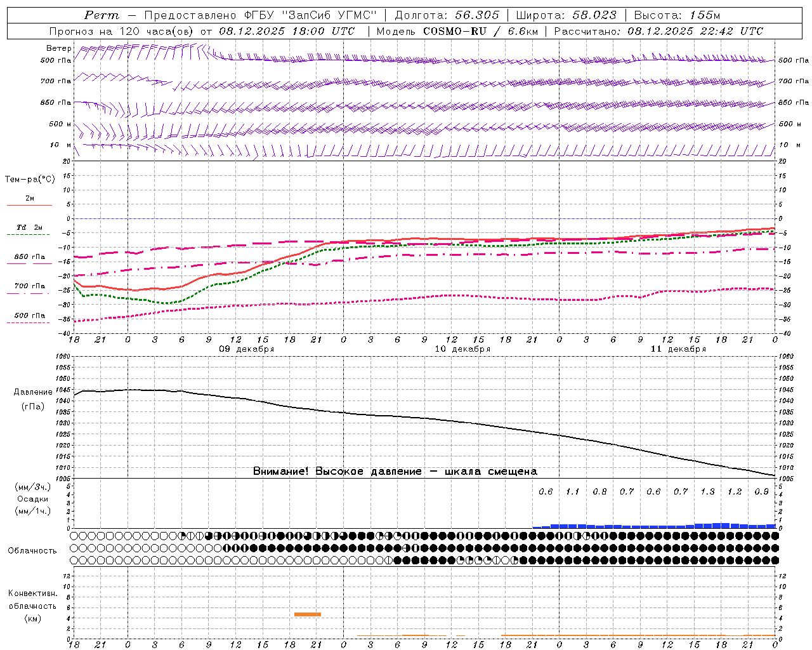
Task: Click the "Ветер" wind section label
Action: pos(59,48)
